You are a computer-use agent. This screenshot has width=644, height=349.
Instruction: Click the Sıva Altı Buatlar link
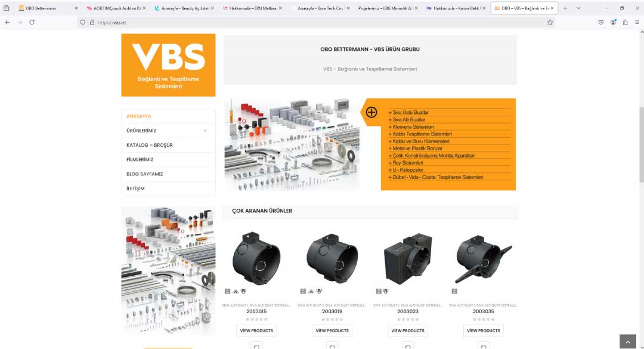click(407, 120)
